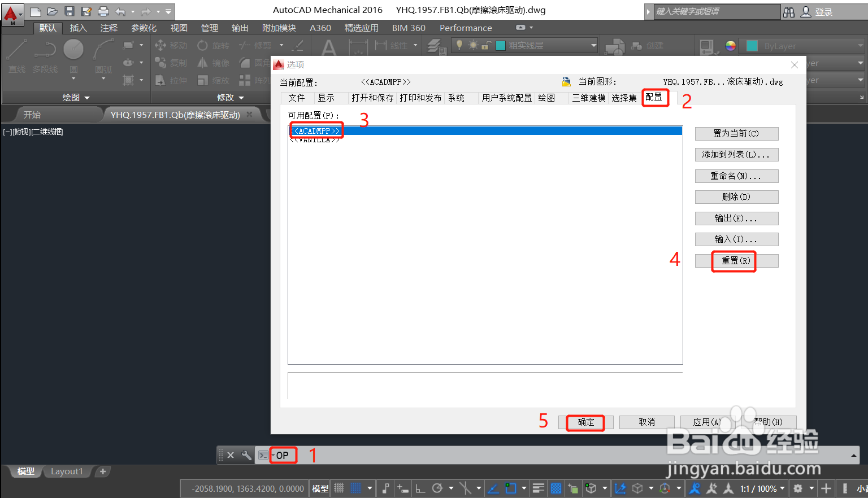Select the 圆弧 arc tool
The image size is (868, 498).
pos(103,56)
